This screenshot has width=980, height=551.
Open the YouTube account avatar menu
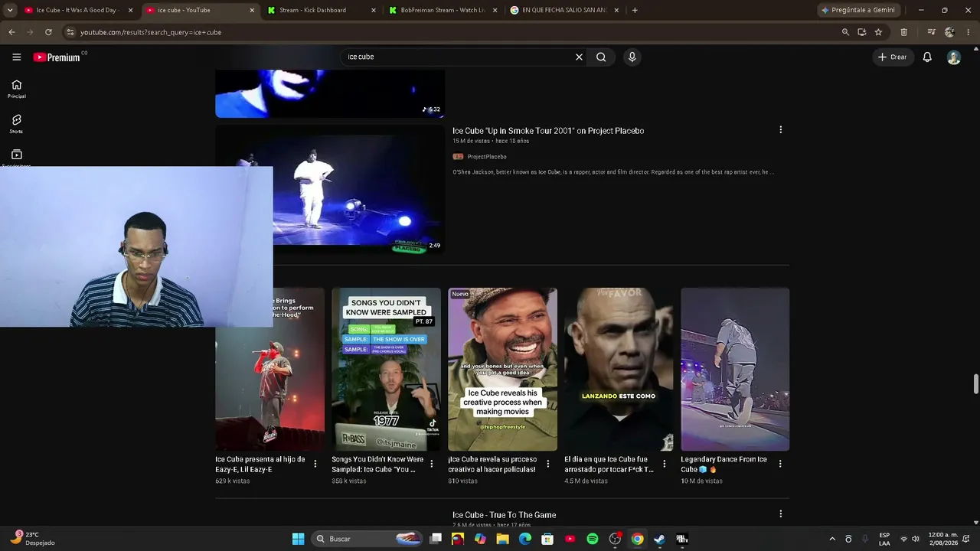tap(954, 57)
